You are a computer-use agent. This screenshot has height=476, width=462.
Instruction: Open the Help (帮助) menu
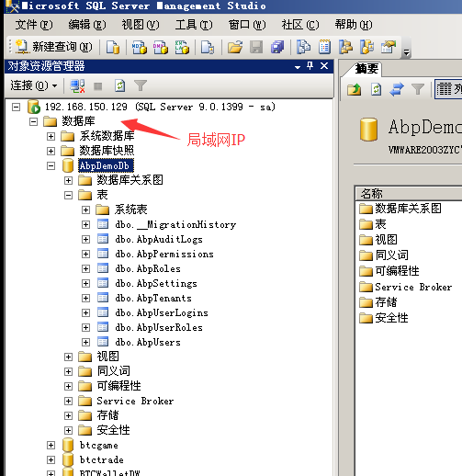(354, 25)
